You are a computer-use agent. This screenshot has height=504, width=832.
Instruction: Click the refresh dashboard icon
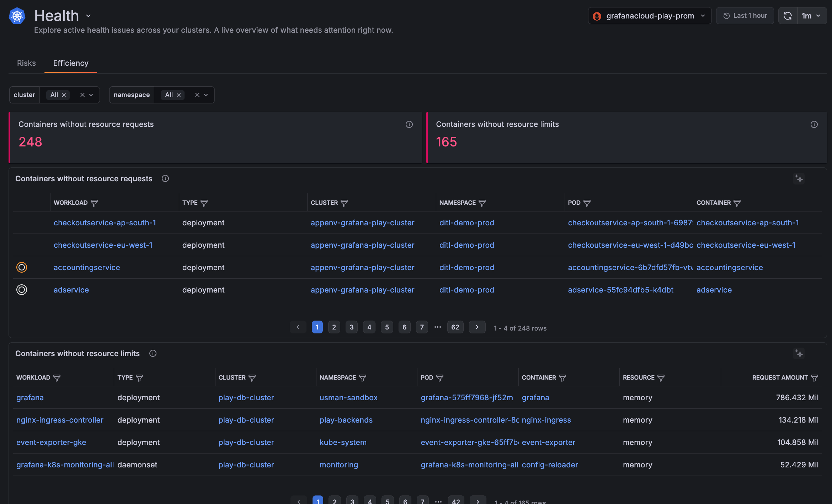point(788,16)
